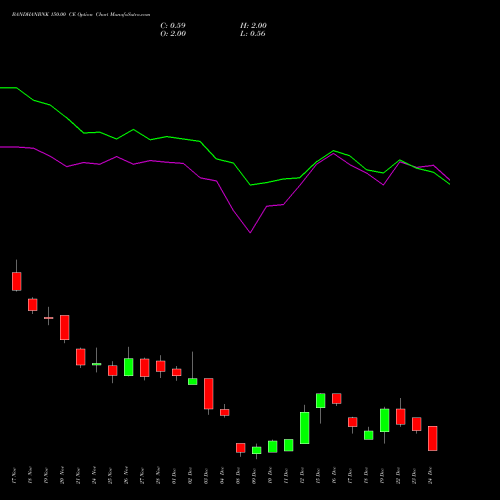
Task: Select the red candle for 16 Dec
Action: (337, 398)
